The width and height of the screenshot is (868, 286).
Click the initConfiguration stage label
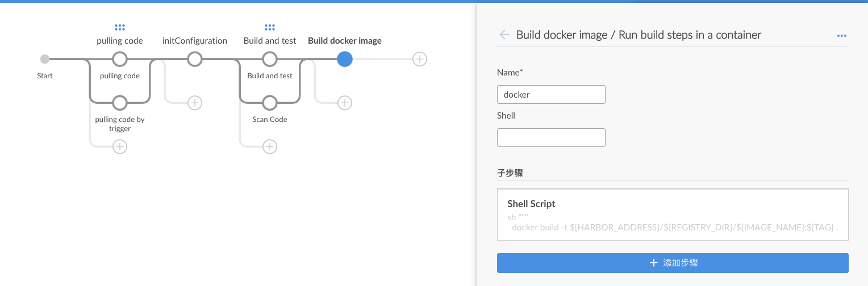coord(195,41)
